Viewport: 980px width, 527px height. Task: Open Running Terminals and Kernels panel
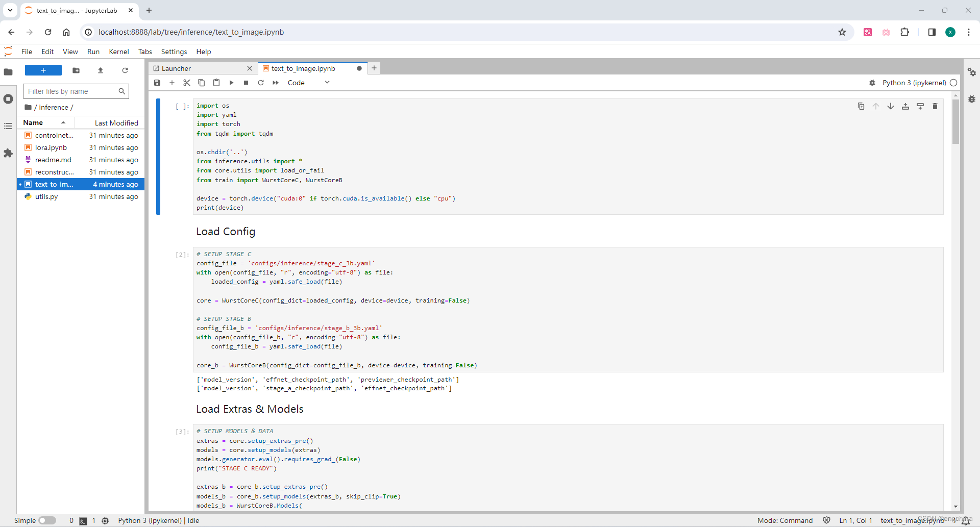pyautogui.click(x=8, y=99)
